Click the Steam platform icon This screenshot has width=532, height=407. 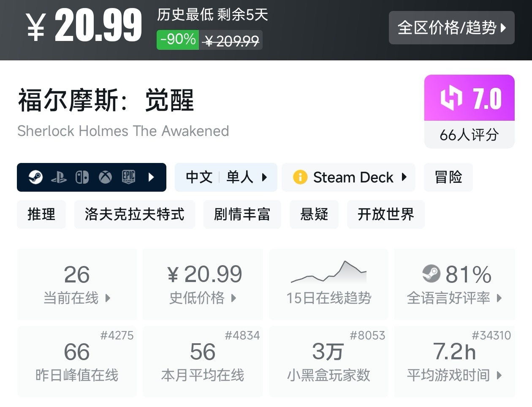click(35, 177)
